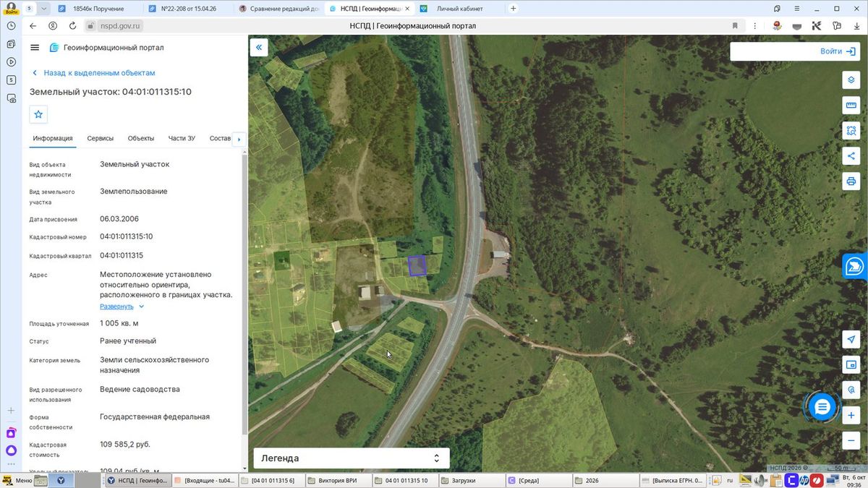Open browser history in the sidebar
Viewport: 868px width, 488px height.
pos(11,26)
